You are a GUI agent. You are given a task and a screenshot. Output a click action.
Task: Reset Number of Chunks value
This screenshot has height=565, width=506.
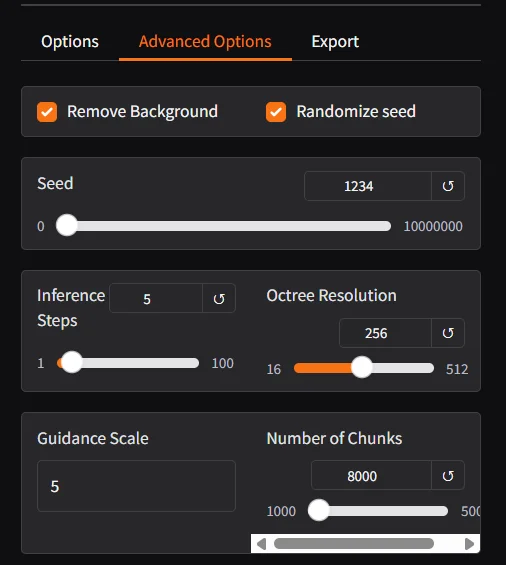pyautogui.click(x=448, y=476)
